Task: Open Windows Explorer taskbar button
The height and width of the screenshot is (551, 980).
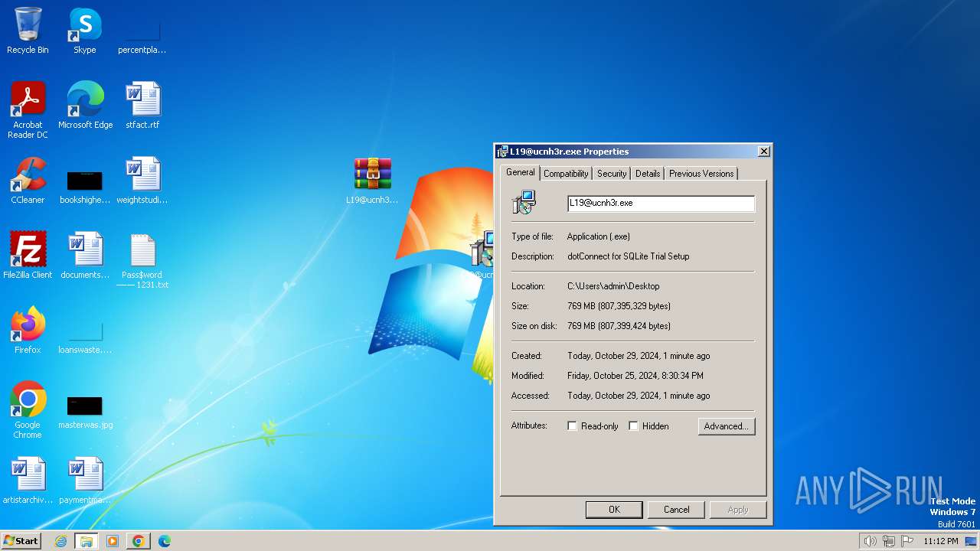Action: pos(87,541)
